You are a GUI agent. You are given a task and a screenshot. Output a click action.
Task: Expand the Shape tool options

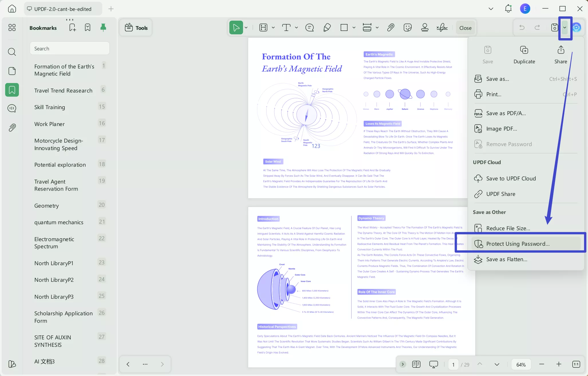354,27
